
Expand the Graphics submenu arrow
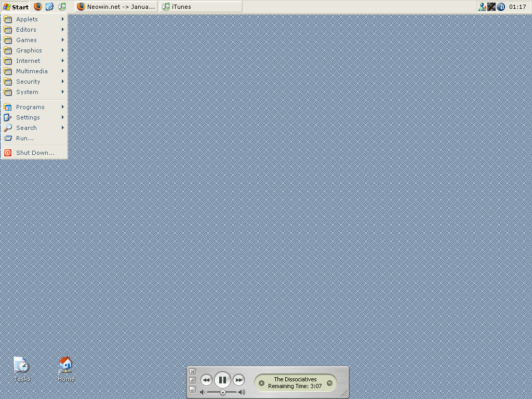click(62, 50)
